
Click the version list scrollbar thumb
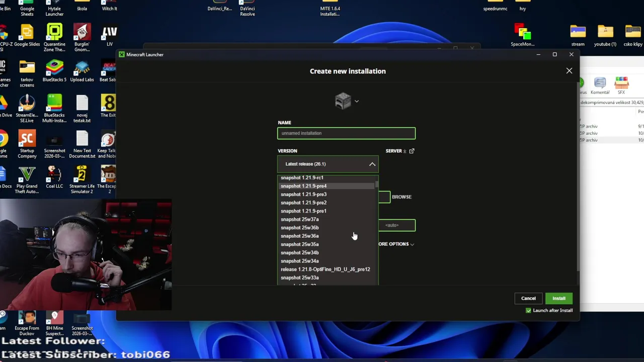tap(376, 185)
